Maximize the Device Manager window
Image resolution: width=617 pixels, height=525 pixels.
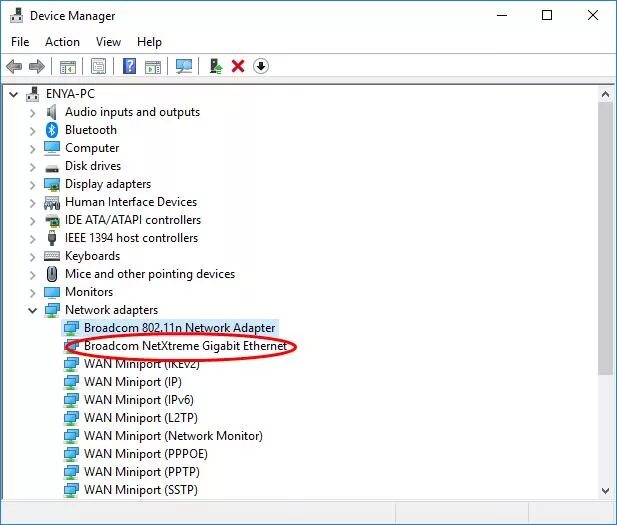pos(547,15)
